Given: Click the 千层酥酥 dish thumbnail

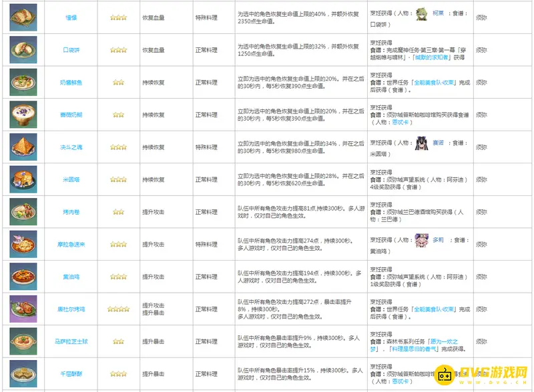Looking at the screenshot, I should click(x=23, y=373).
